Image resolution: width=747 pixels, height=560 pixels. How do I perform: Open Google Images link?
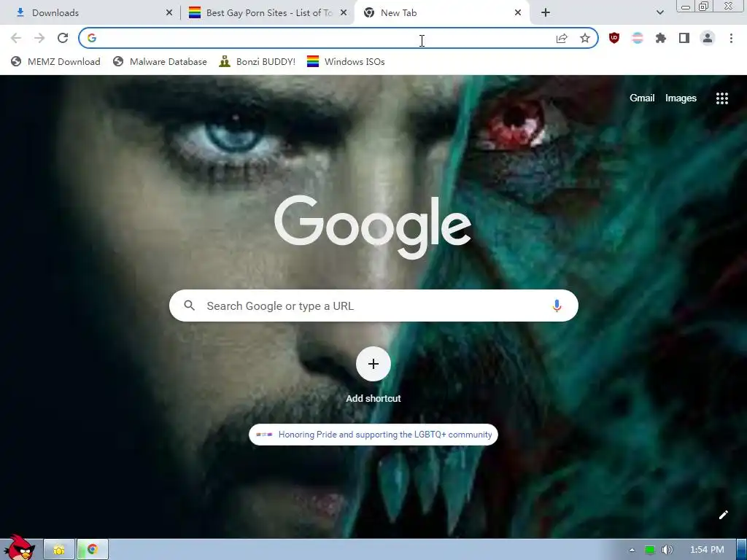pyautogui.click(x=681, y=98)
